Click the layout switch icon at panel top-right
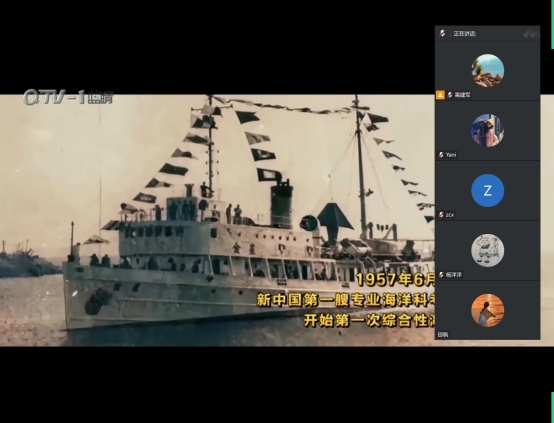The height and width of the screenshot is (423, 554). pyautogui.click(x=531, y=34)
